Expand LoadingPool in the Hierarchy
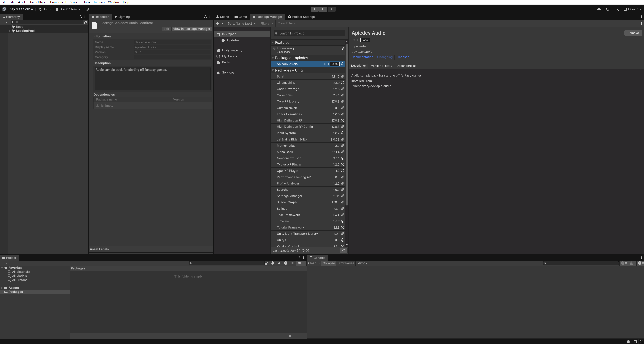 click(x=9, y=31)
